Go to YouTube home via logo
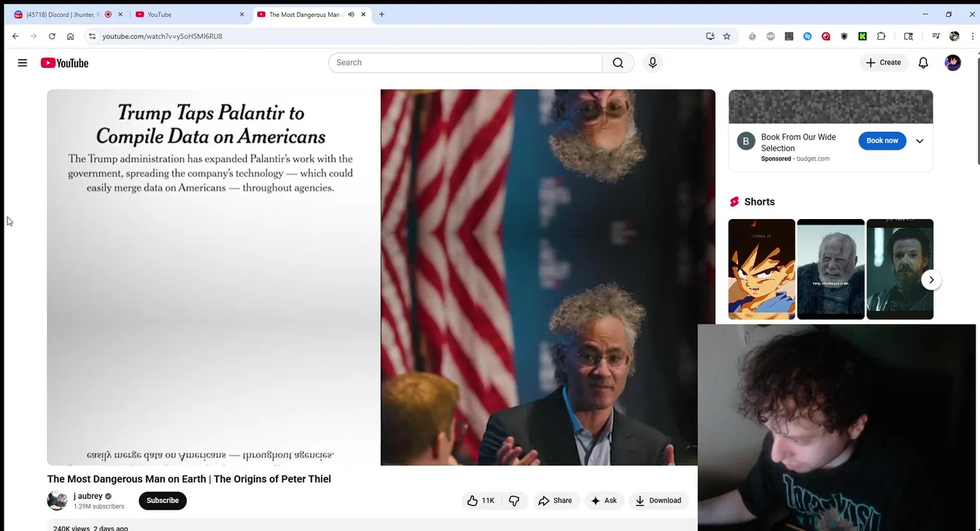The width and height of the screenshot is (980, 531). pyautogui.click(x=64, y=63)
